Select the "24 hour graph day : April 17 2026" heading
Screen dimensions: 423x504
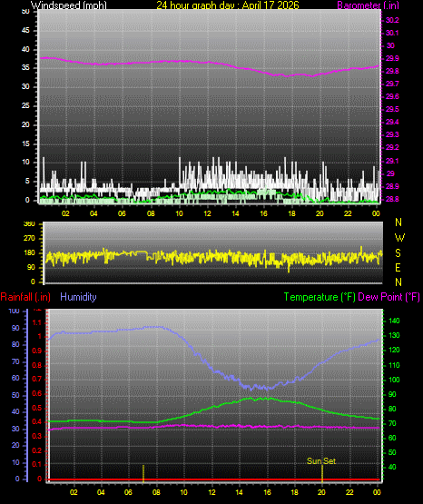coord(228,5)
